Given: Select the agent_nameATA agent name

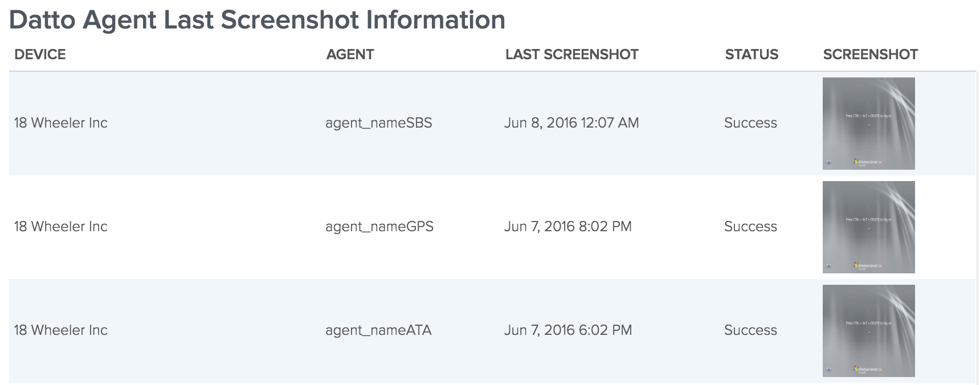Looking at the screenshot, I should point(378,330).
